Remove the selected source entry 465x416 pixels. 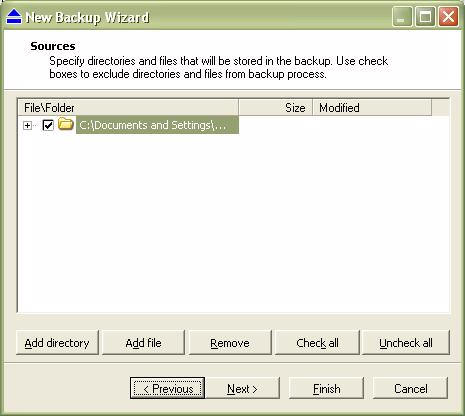[230, 343]
